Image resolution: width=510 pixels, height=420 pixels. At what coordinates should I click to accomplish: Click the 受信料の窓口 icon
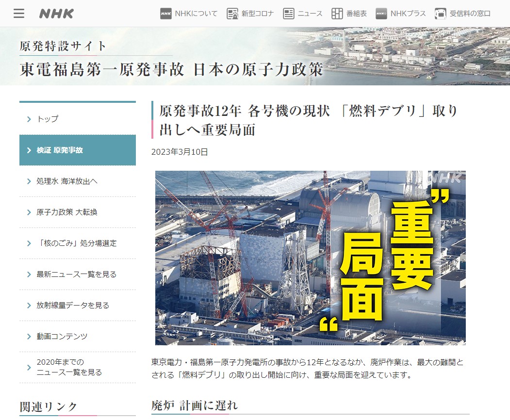tap(441, 14)
